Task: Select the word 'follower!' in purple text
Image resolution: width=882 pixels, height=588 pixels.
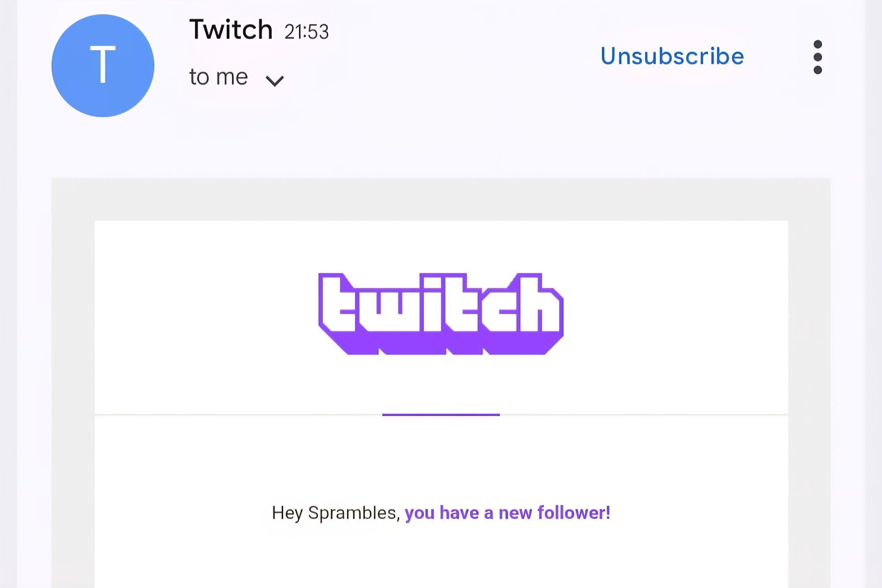Action: point(574,513)
